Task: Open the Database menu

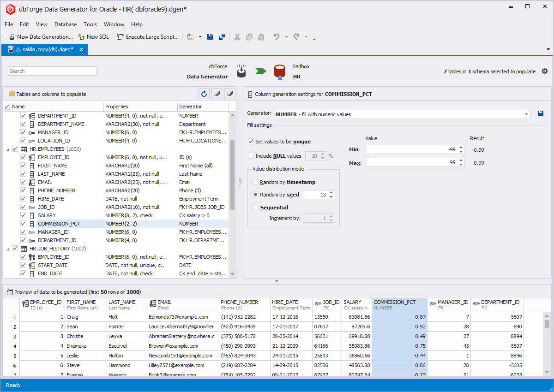Action: pyautogui.click(x=66, y=24)
